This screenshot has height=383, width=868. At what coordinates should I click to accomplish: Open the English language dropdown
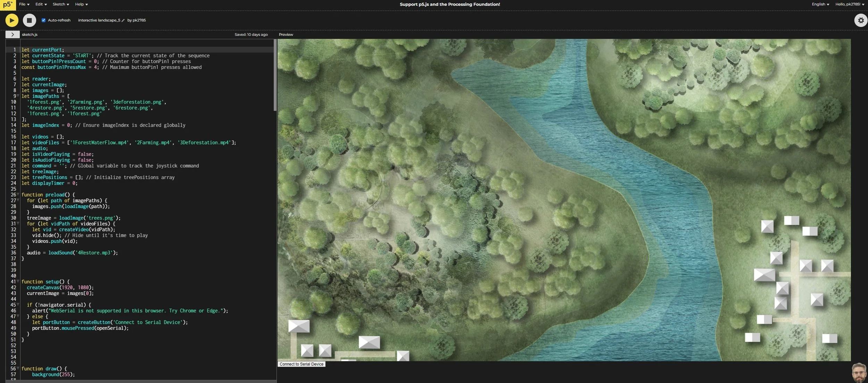[820, 4]
